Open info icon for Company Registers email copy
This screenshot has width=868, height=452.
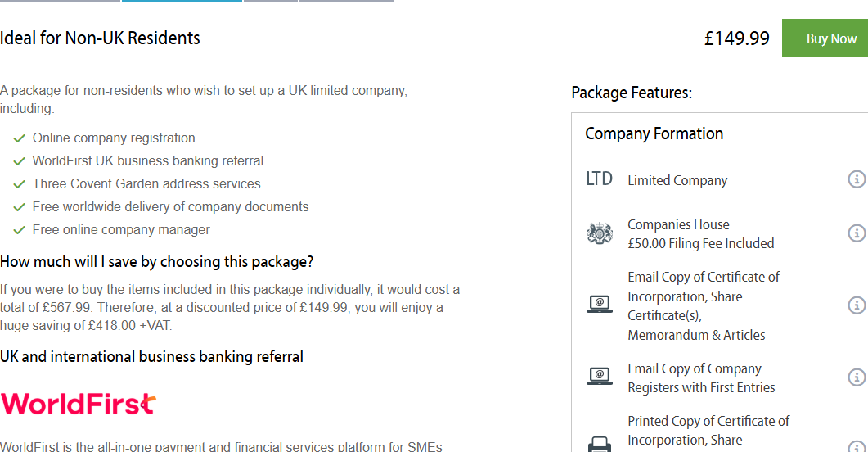point(857,377)
